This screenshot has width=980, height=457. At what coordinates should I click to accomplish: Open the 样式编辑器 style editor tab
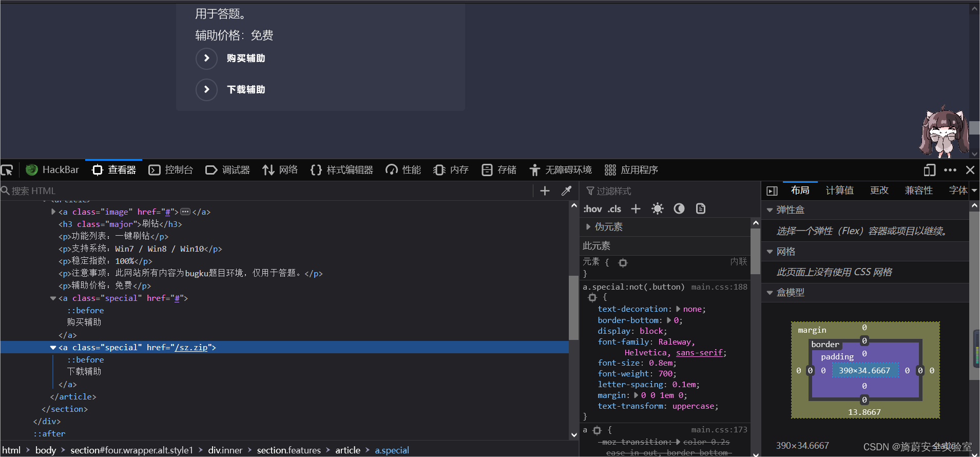point(342,170)
